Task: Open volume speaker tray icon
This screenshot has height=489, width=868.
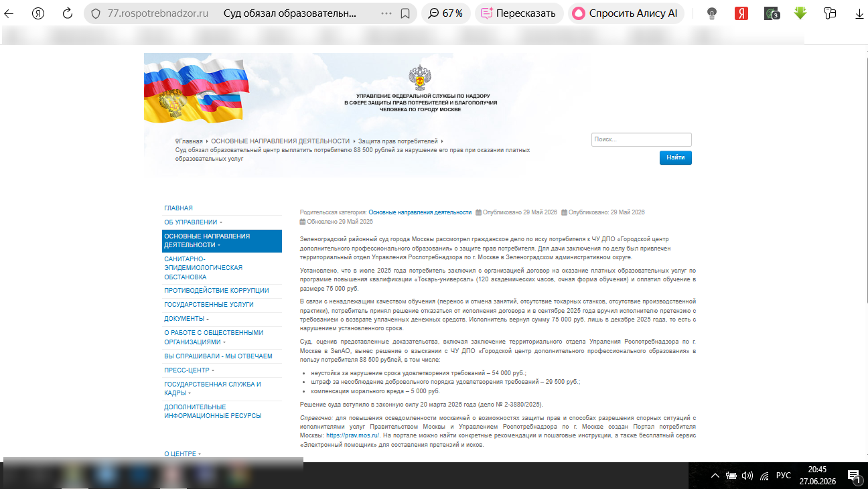Action: pos(747,476)
